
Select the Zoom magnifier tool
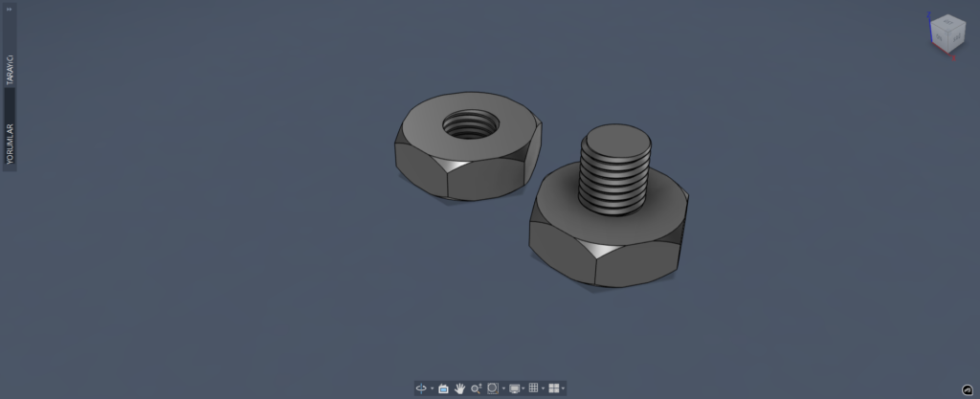point(476,388)
